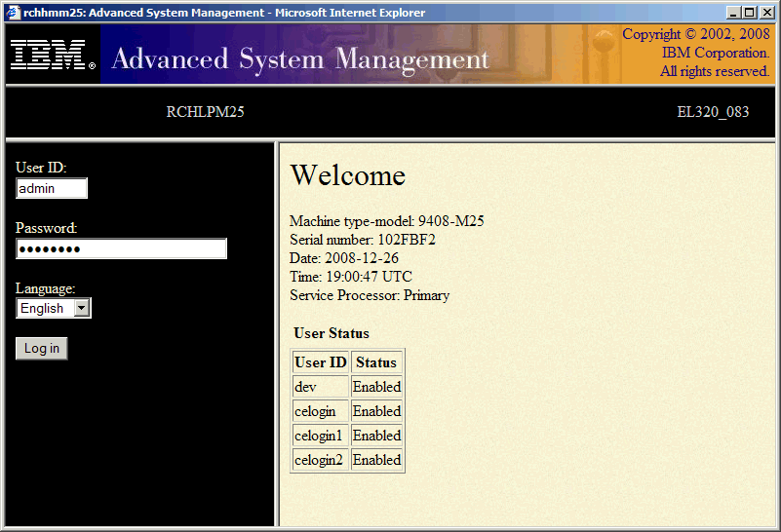Click the Copyright 2002, 2008 notice
Viewport: 781px width, 532px height.
[x=695, y=53]
